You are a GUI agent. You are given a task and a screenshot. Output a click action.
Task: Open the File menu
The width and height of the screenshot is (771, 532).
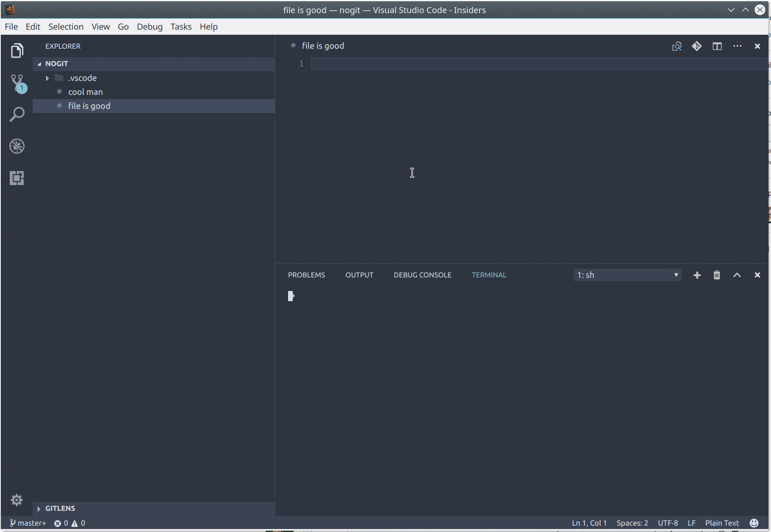[x=11, y=27]
